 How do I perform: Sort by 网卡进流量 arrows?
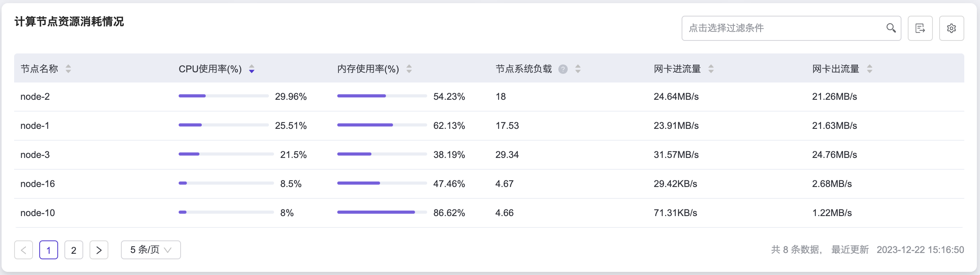[x=711, y=69]
